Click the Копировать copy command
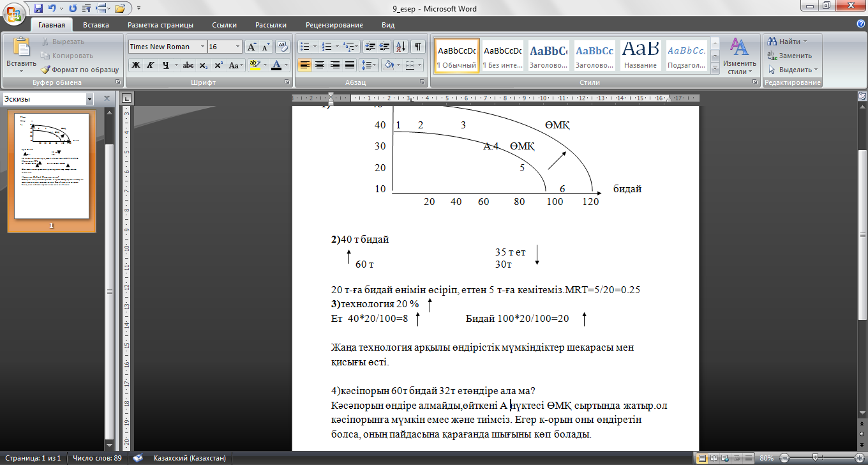 click(x=66, y=56)
